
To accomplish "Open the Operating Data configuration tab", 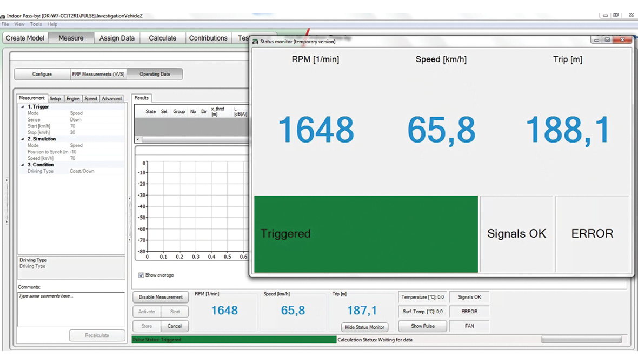I will pyautogui.click(x=155, y=73).
